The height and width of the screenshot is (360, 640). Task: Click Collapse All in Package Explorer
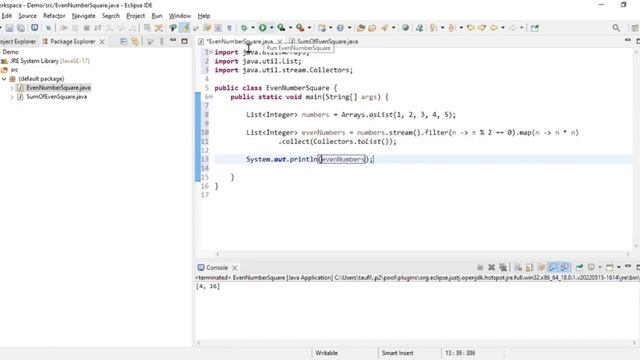click(124, 41)
